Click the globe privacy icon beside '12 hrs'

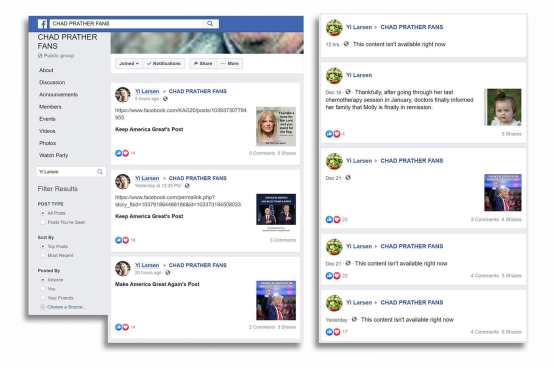pyautogui.click(x=346, y=44)
